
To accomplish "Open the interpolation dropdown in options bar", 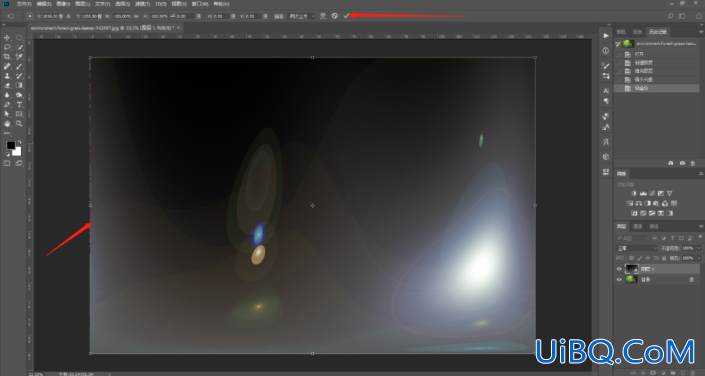I will pyautogui.click(x=302, y=16).
